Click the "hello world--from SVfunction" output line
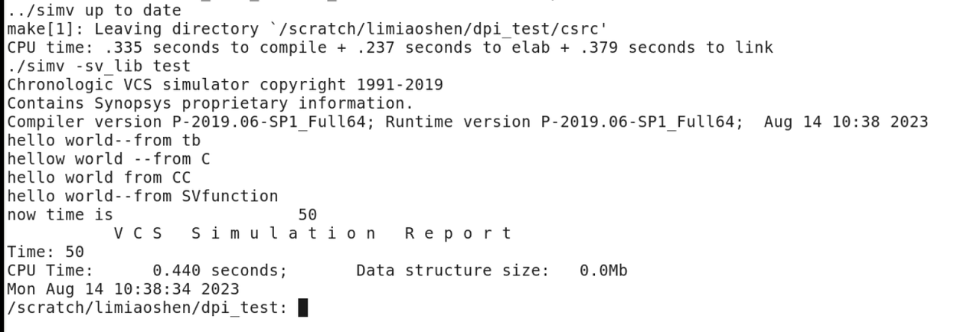980x332 pixels. (x=142, y=196)
